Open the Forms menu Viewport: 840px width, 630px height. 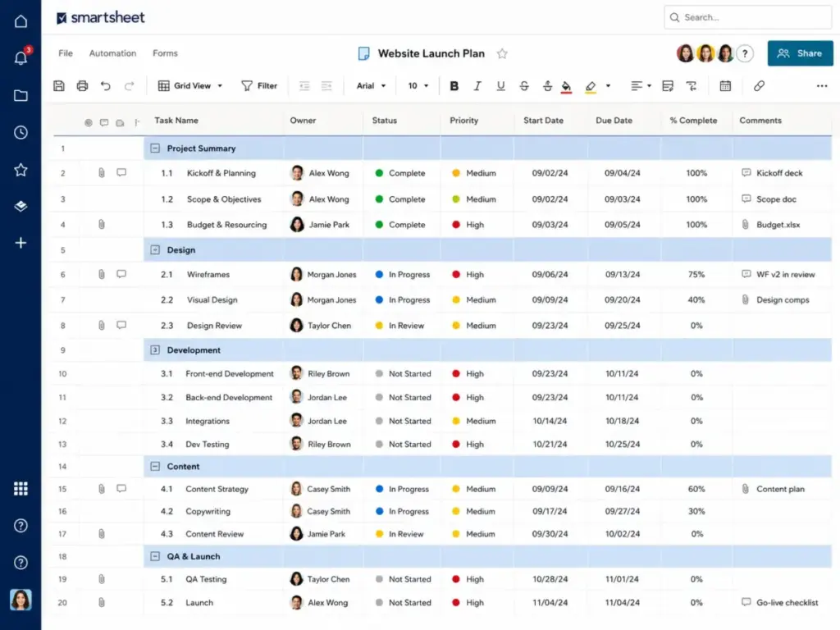(165, 53)
